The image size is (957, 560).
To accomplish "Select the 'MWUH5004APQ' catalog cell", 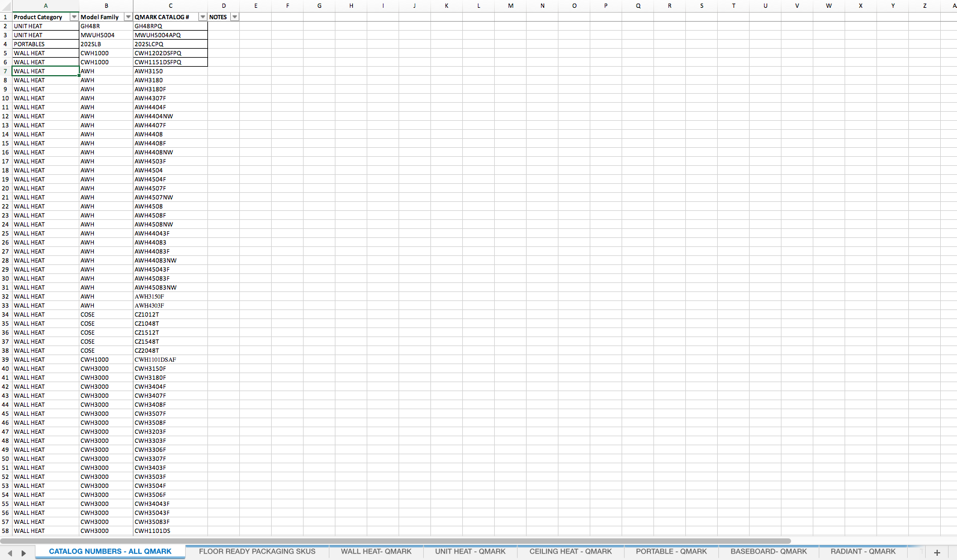I will (x=171, y=35).
